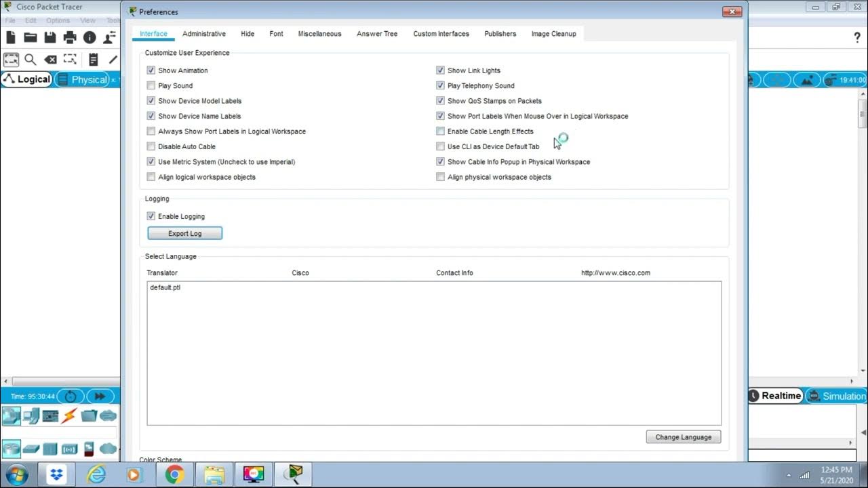
Task: Select End Devices category icon
Action: pyautogui.click(x=31, y=415)
